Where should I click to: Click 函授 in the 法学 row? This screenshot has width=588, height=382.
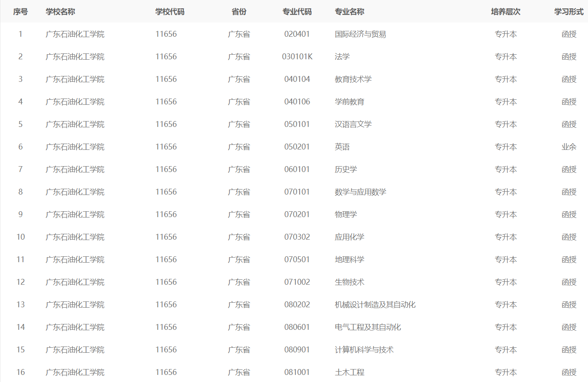click(569, 57)
